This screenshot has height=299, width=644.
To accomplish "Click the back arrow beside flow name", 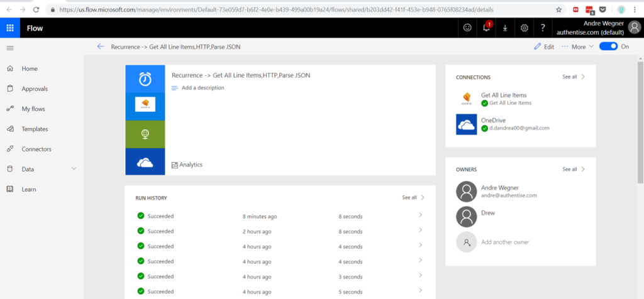I will click(101, 46).
